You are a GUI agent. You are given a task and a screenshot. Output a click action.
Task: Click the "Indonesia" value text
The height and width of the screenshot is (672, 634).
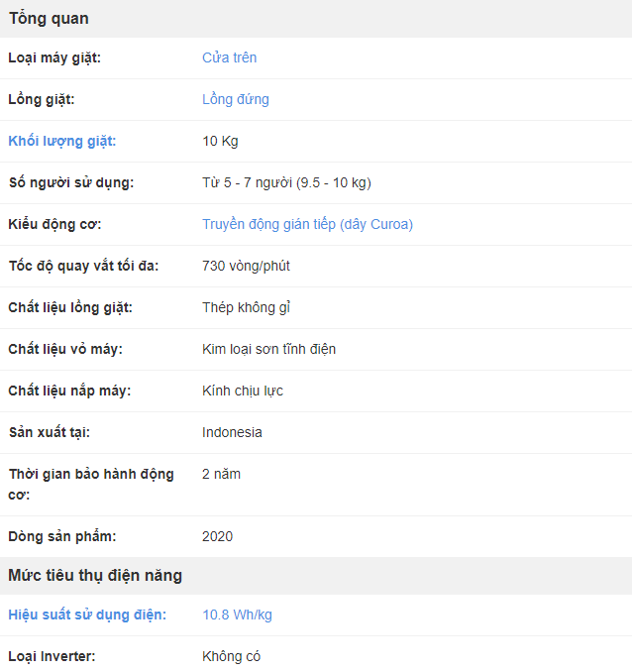(x=232, y=432)
